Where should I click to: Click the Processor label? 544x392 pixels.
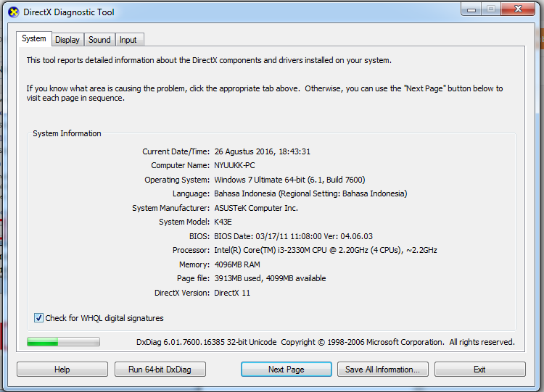[x=191, y=250]
